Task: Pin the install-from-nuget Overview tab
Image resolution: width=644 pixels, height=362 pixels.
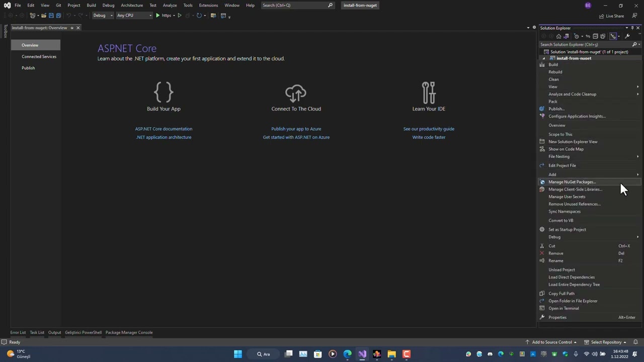Action: (x=72, y=28)
